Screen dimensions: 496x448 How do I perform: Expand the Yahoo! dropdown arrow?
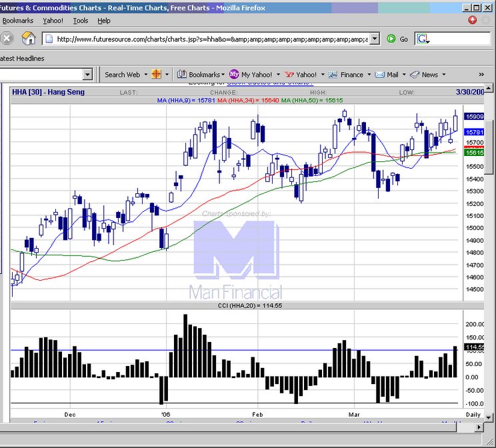(x=323, y=75)
